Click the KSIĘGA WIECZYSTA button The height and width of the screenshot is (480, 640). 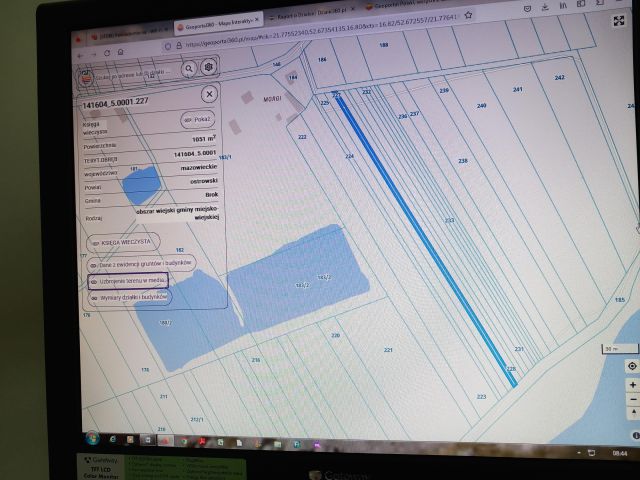click(123, 242)
